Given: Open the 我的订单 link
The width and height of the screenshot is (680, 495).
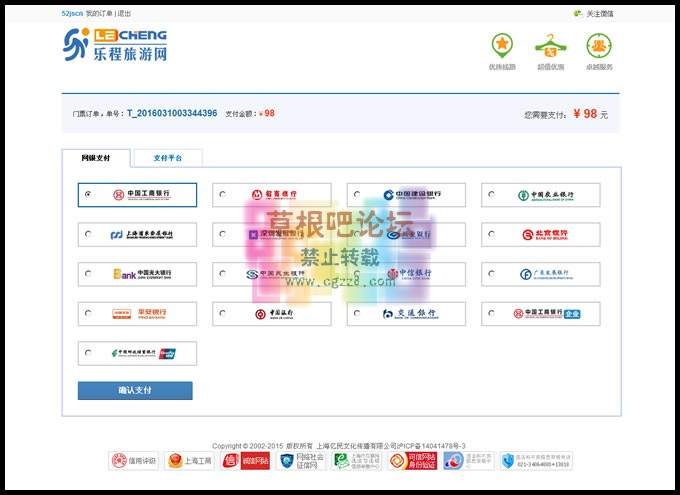Looking at the screenshot, I should [x=99, y=13].
